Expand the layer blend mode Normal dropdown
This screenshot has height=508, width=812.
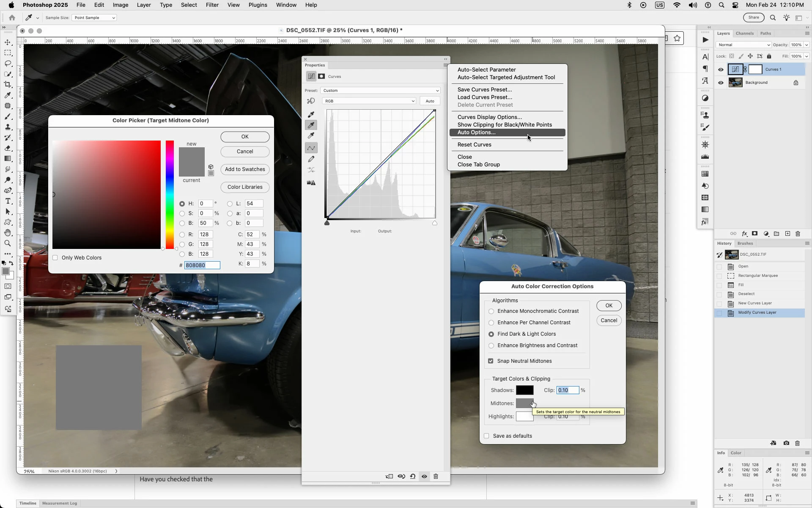coord(743,45)
